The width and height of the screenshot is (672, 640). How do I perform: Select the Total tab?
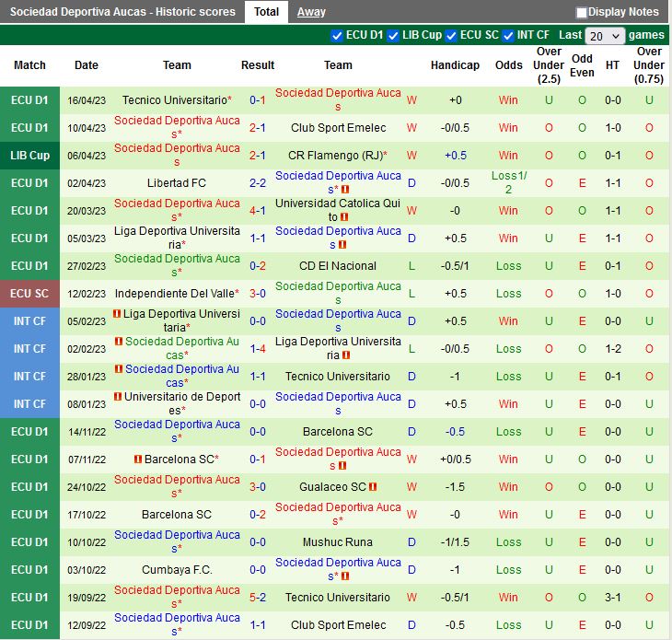pos(267,12)
